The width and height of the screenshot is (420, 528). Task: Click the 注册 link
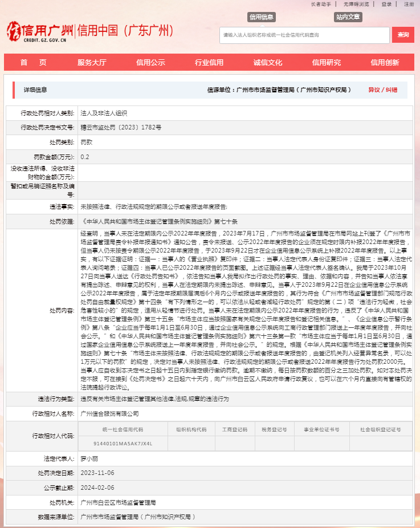pyautogui.click(x=409, y=4)
